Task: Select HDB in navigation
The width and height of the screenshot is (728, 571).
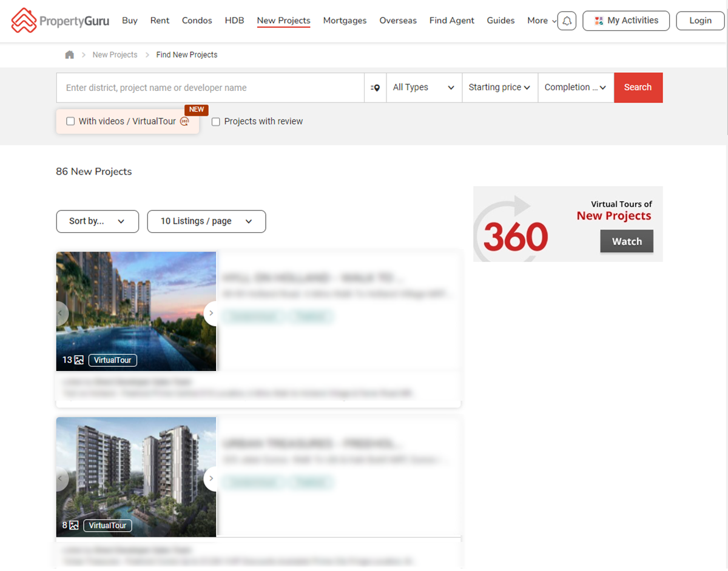Action: click(x=234, y=21)
